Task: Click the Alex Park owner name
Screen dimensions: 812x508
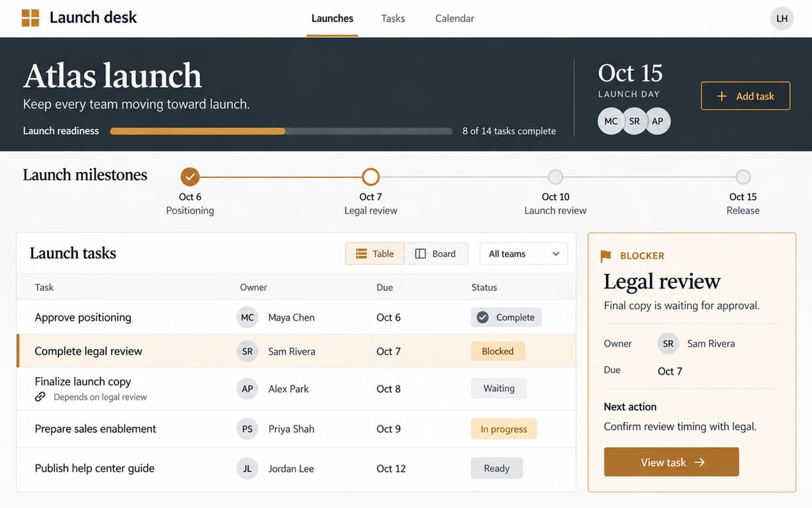Action: point(289,389)
